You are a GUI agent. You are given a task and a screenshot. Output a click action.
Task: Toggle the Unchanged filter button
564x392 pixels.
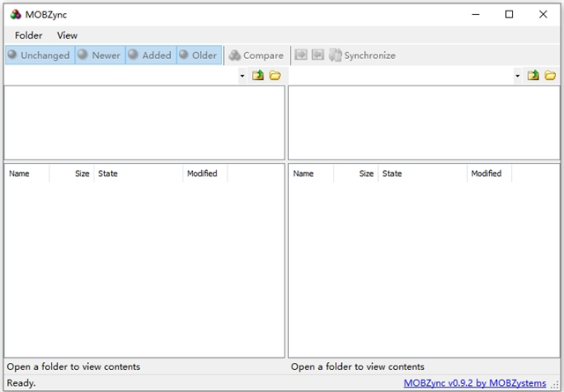coord(41,55)
